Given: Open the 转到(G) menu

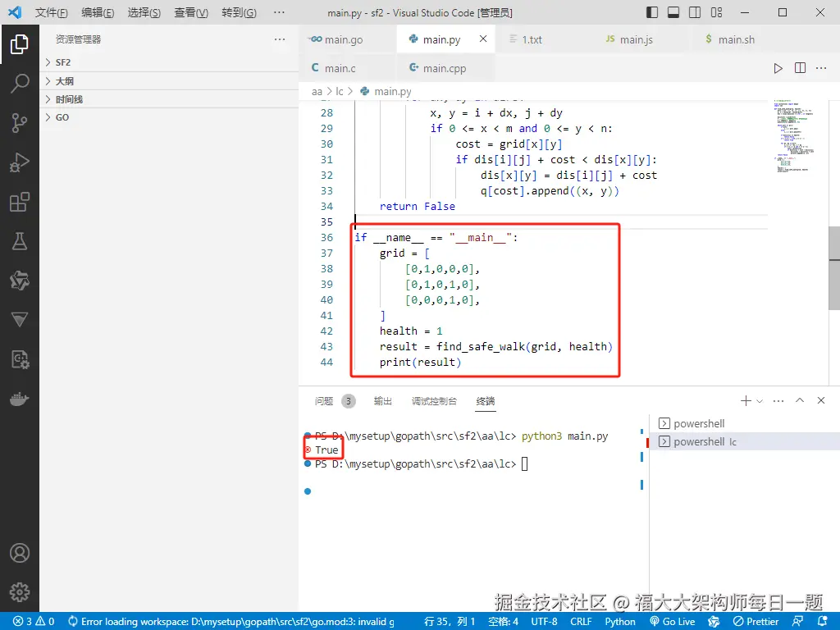Looking at the screenshot, I should (x=239, y=12).
